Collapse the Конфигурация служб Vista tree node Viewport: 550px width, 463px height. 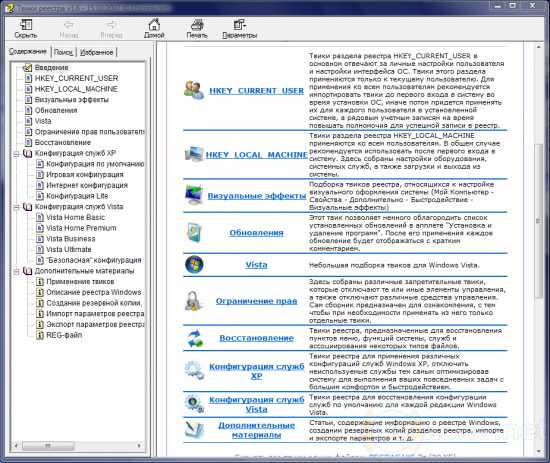coord(16,207)
